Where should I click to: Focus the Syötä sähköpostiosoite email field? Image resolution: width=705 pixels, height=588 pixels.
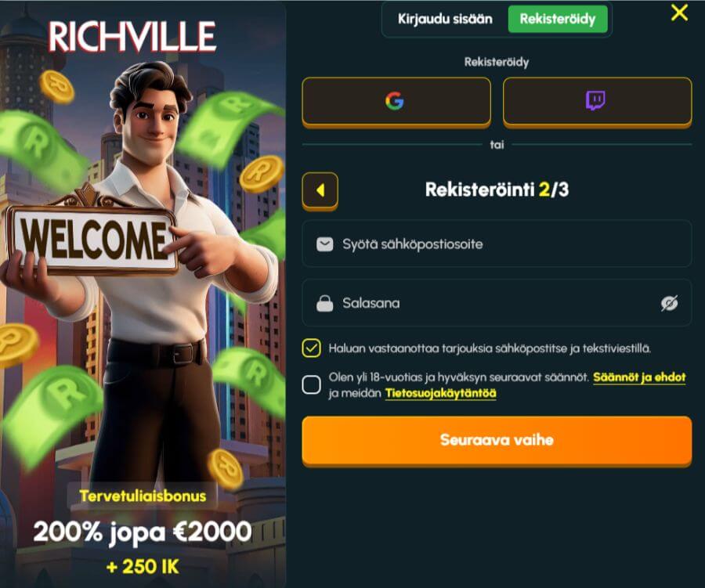click(497, 244)
